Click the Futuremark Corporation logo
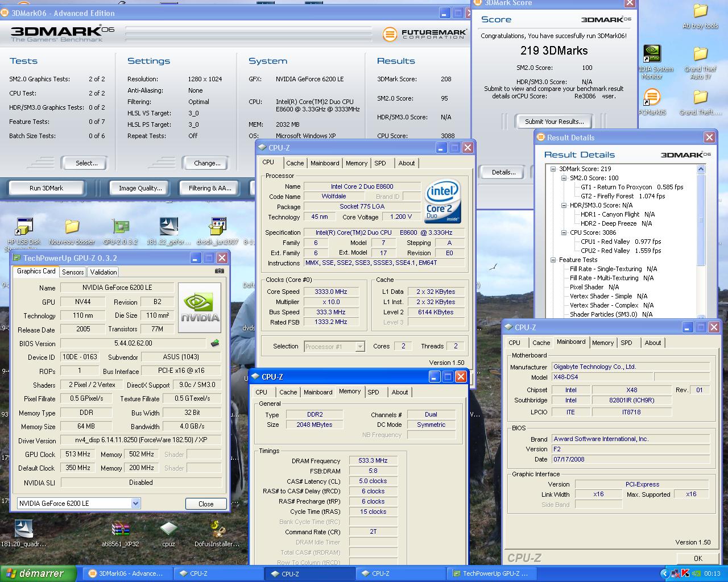 (x=424, y=34)
